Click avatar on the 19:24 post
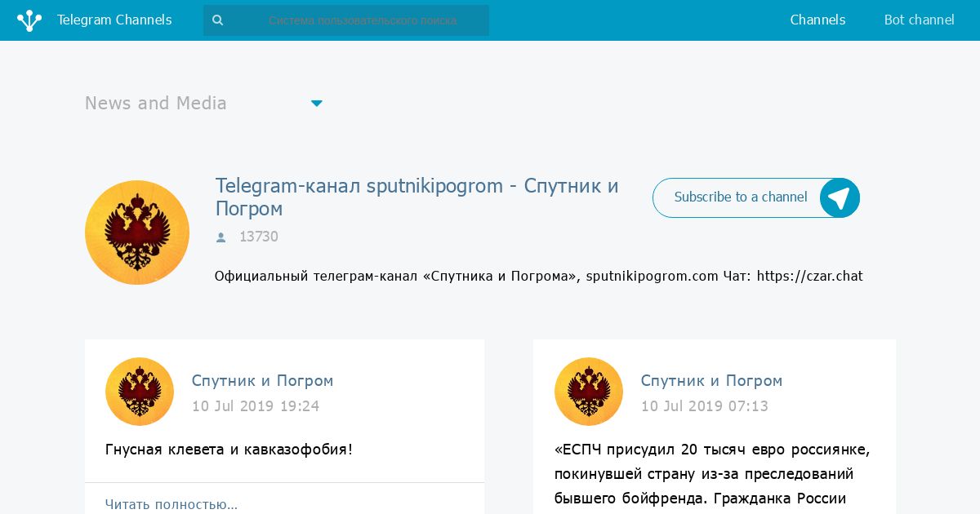980x514 pixels. tap(140, 392)
